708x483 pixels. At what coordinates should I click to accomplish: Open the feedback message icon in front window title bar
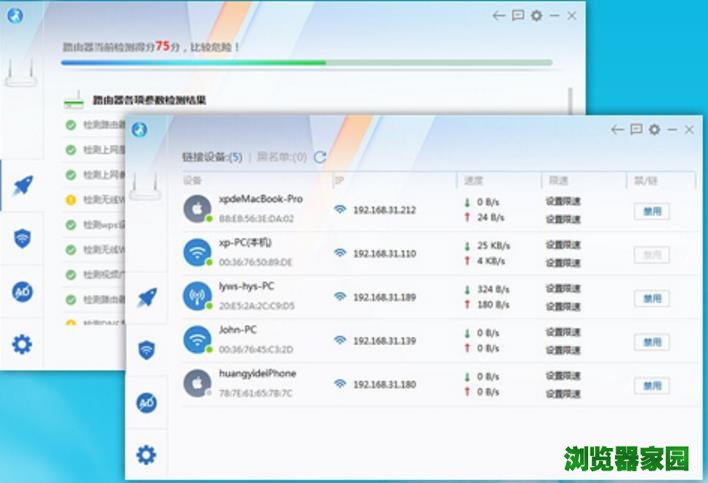click(x=636, y=130)
